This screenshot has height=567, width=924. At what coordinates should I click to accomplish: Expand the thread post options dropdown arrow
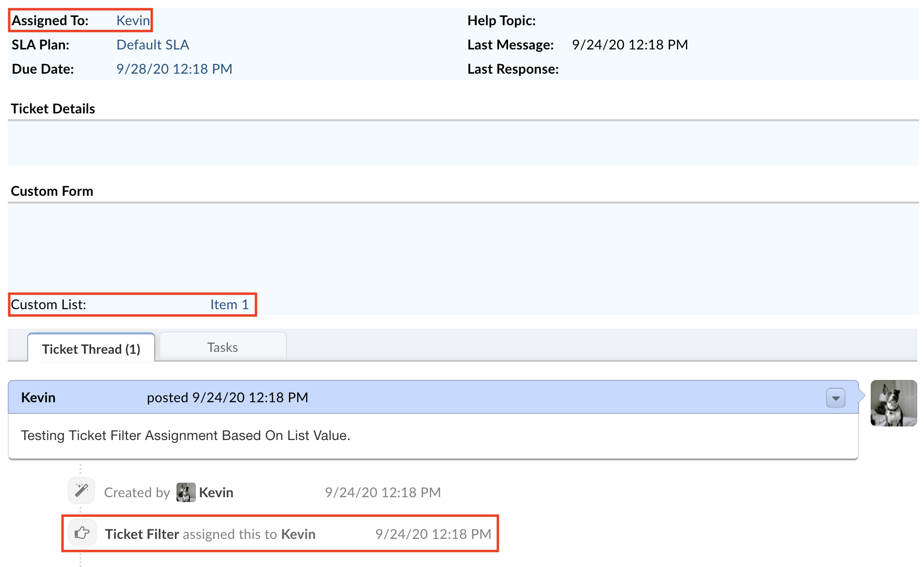click(835, 398)
